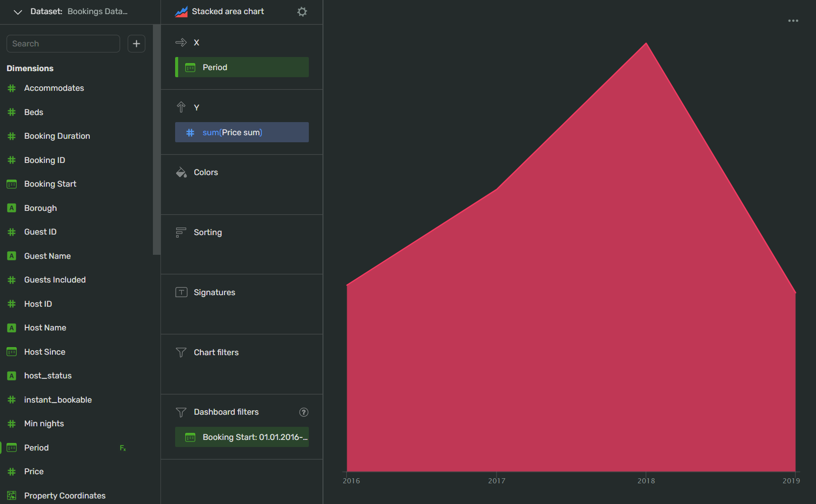Click the 2019 x-axis label
The image size is (816, 504).
(x=791, y=481)
